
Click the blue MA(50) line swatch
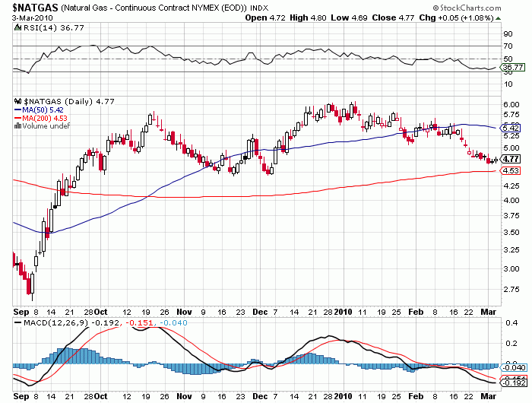[18, 109]
